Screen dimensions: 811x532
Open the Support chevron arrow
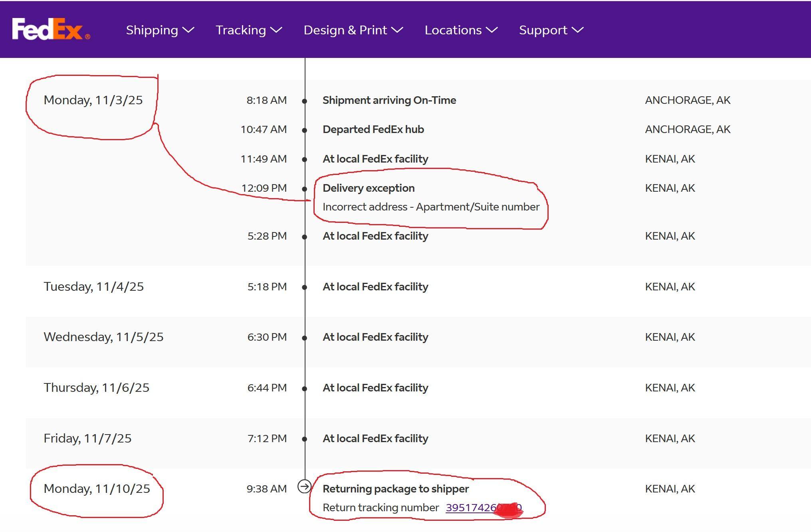pyautogui.click(x=577, y=30)
